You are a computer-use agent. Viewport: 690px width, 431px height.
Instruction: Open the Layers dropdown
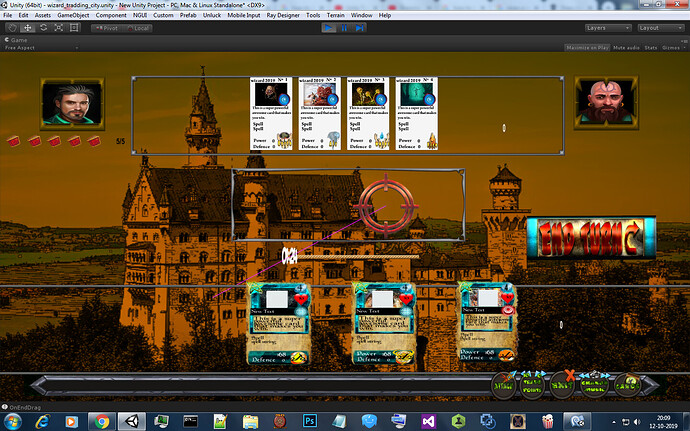point(608,28)
